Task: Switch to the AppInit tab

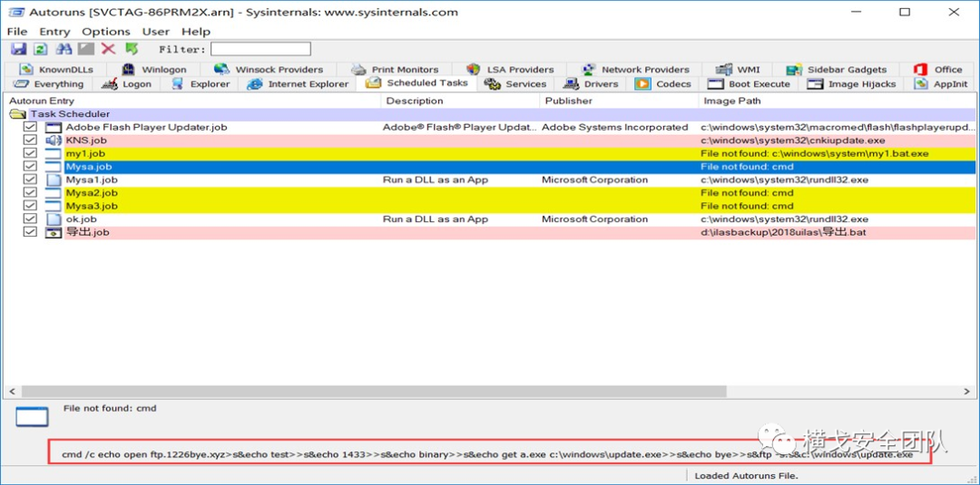Action: [941, 83]
